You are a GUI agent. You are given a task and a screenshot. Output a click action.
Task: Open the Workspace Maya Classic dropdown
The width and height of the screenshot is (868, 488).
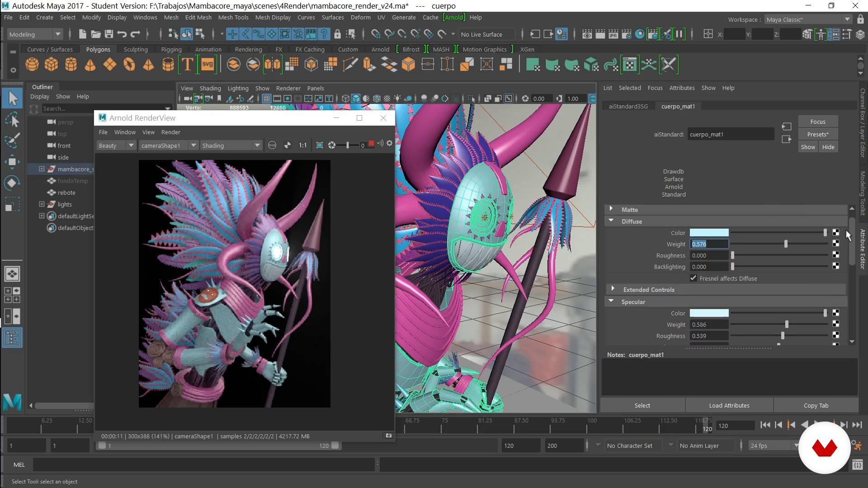coord(808,19)
